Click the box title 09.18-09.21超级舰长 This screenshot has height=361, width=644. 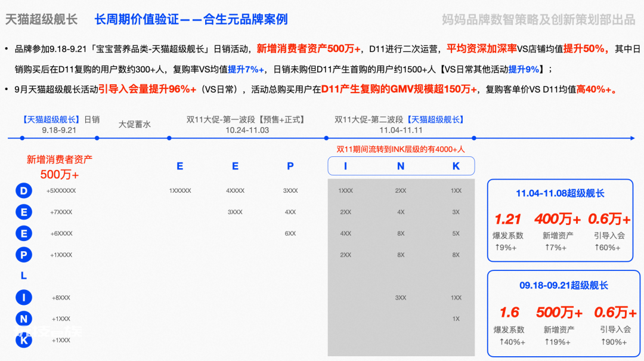[x=563, y=285]
